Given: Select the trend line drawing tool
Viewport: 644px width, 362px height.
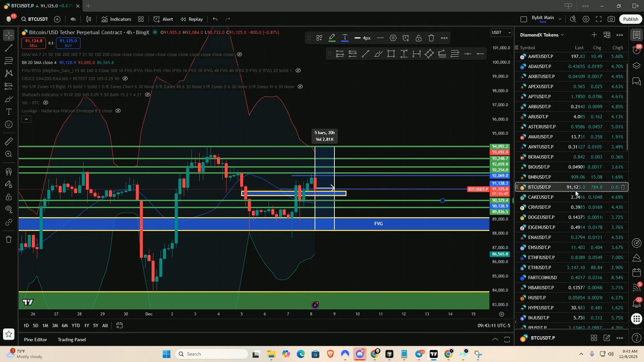Looking at the screenshot, I should click(9, 48).
